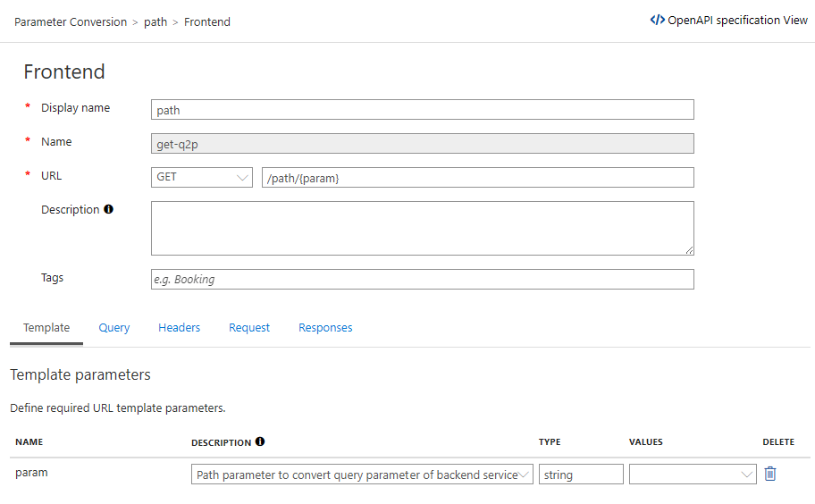Go to Parameter Conversion breadcrumb
This screenshot has height=504, width=815.
[x=71, y=22]
